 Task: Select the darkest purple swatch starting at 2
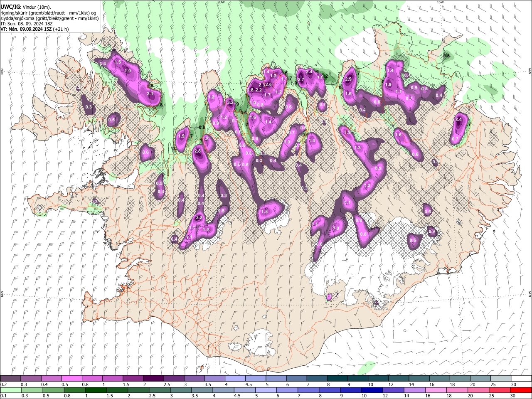coord(153,378)
